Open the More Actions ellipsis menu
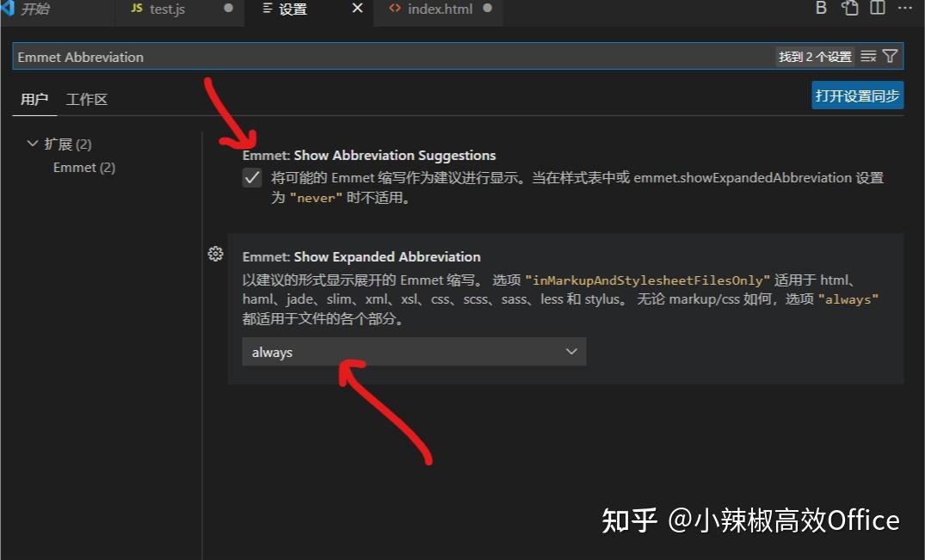The image size is (925, 560). tap(903, 8)
